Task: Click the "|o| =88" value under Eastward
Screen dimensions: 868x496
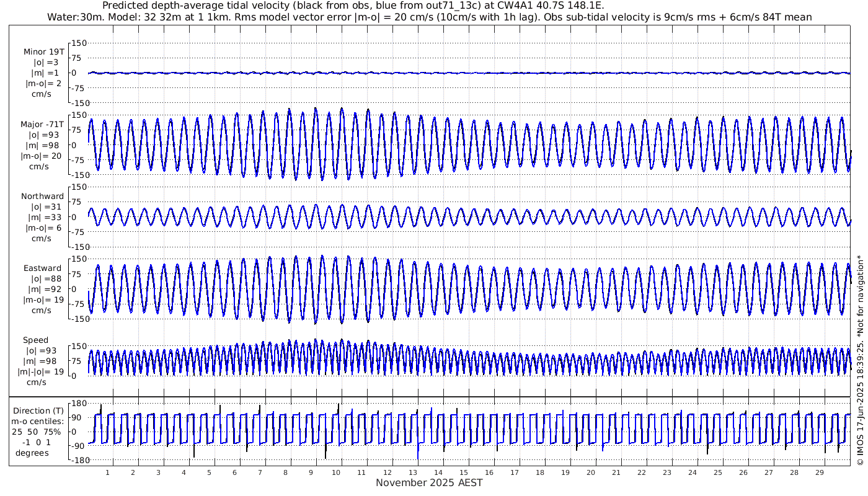Action: click(43, 279)
